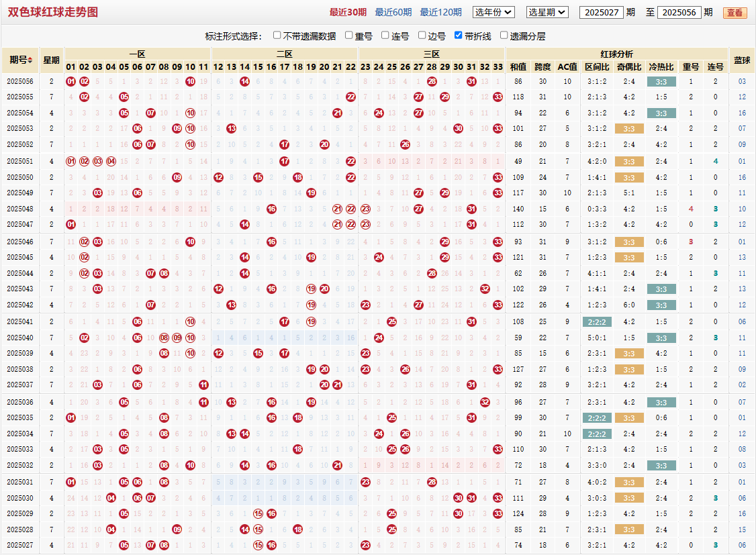This screenshot has width=756, height=555.
Task: Click red ball 11 in row 2025037
Action: tap(203, 385)
